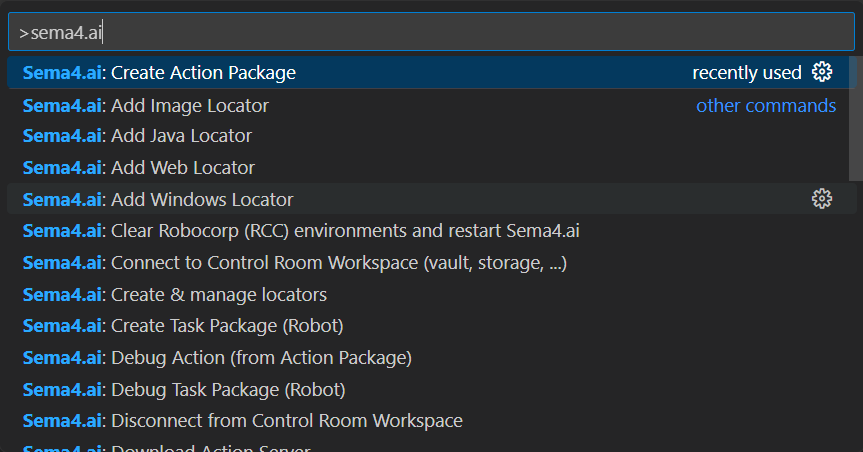Run Debug Action (from Action Package)
863x452 pixels.
(x=432, y=358)
